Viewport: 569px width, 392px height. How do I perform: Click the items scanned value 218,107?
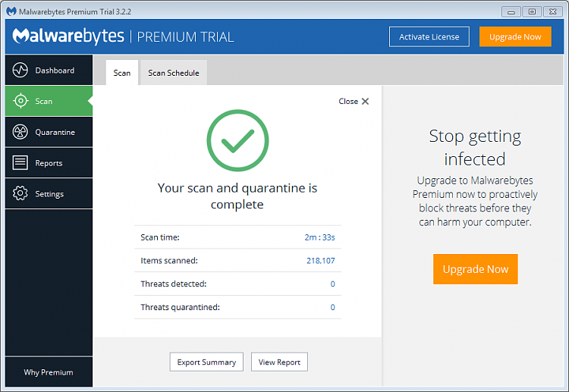click(321, 260)
